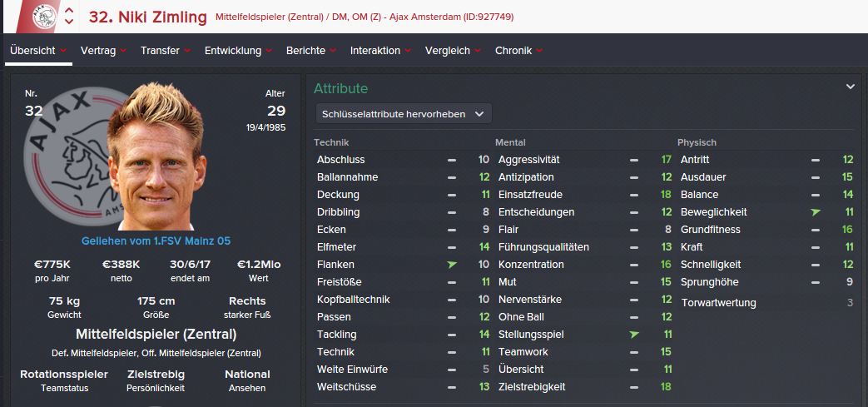Image resolution: width=868 pixels, height=407 pixels.
Task: Collapse the Attribute panel with the chevron
Action: [x=851, y=87]
